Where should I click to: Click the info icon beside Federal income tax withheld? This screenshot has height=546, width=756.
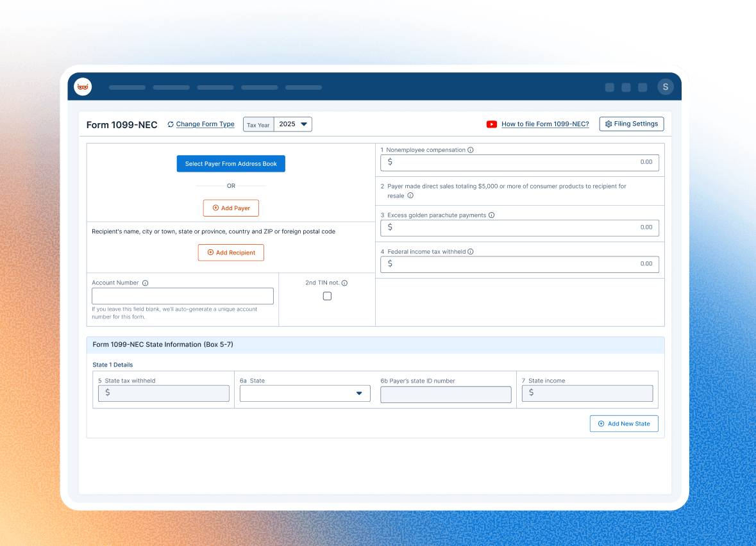click(x=471, y=251)
